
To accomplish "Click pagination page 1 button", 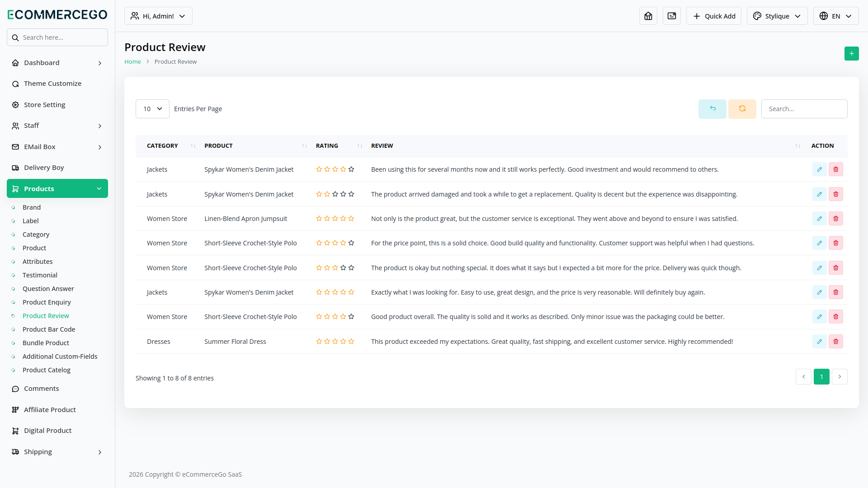I will coord(821,377).
